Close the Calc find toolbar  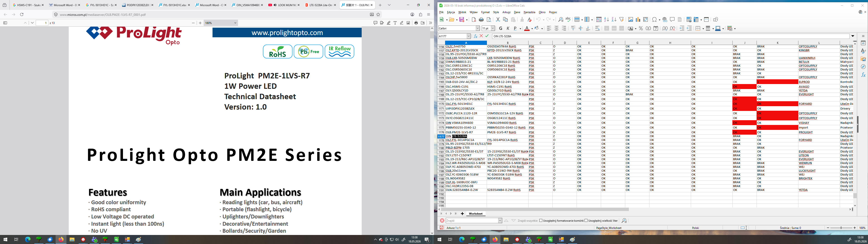pos(442,221)
